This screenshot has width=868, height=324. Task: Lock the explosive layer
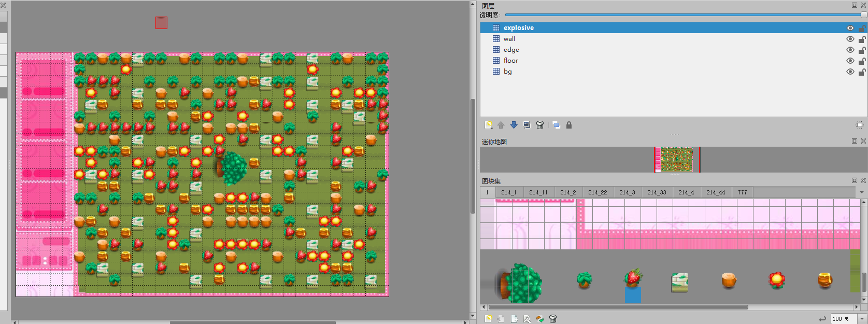[x=862, y=28]
